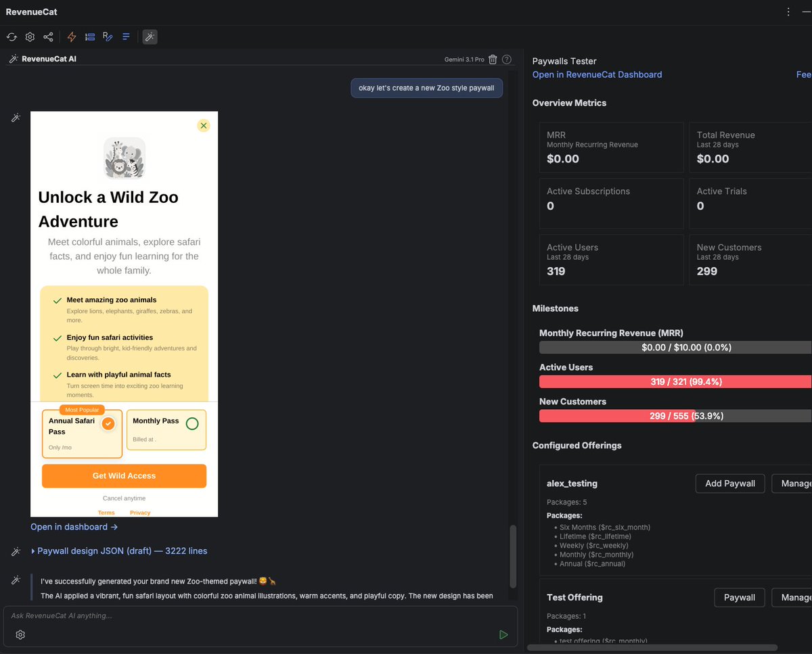Open the Privacy link in the paywall

(x=140, y=513)
